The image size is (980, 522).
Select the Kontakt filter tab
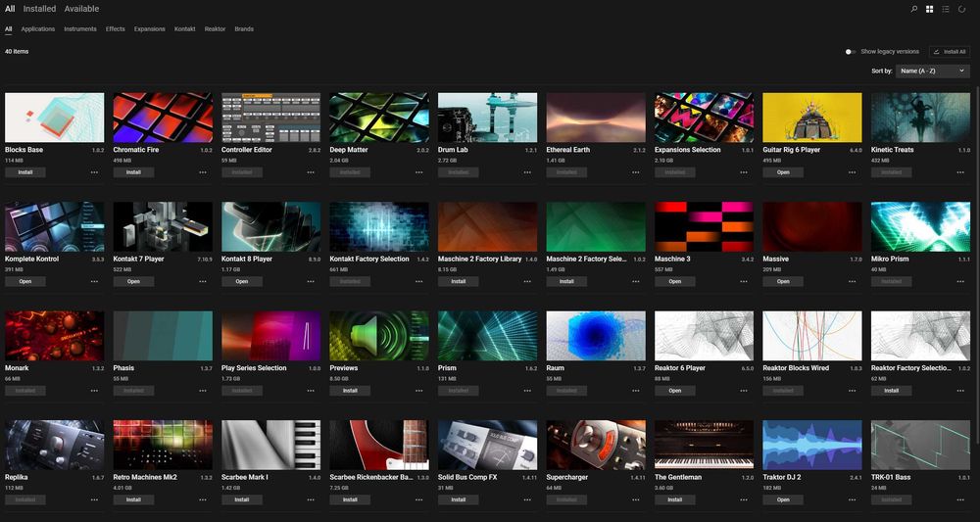pos(185,29)
